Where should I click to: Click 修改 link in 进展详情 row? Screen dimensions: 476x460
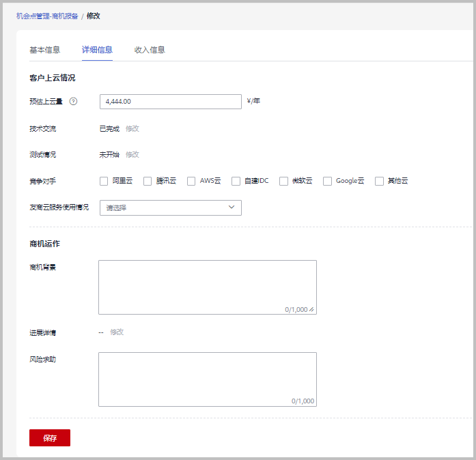(117, 332)
